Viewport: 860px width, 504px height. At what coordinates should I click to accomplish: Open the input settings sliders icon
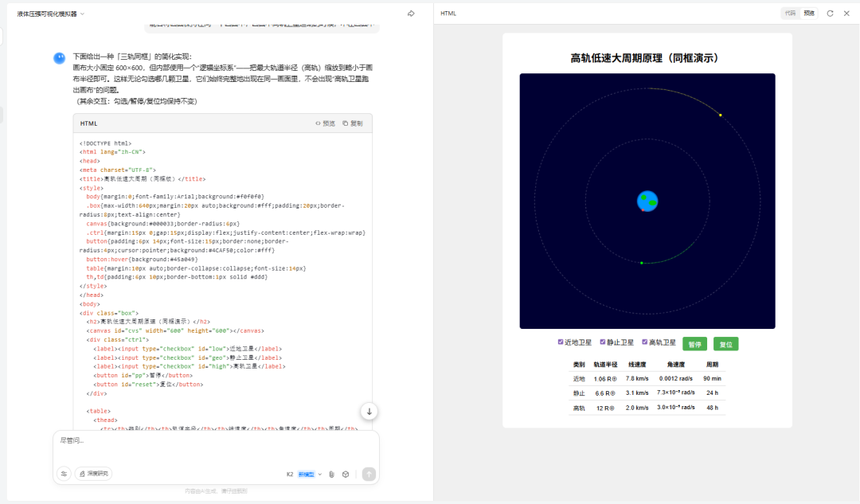pyautogui.click(x=64, y=474)
